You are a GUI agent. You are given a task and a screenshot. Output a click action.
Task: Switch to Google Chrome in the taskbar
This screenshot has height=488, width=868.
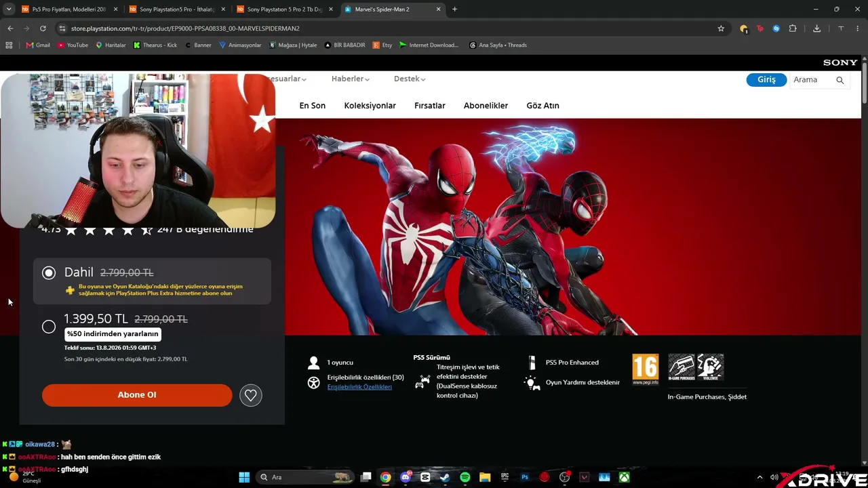385,477
